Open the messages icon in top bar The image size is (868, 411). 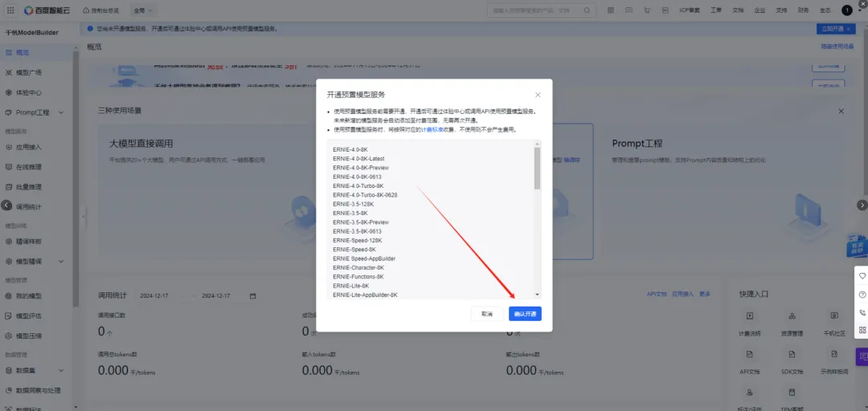pyautogui.click(x=628, y=10)
